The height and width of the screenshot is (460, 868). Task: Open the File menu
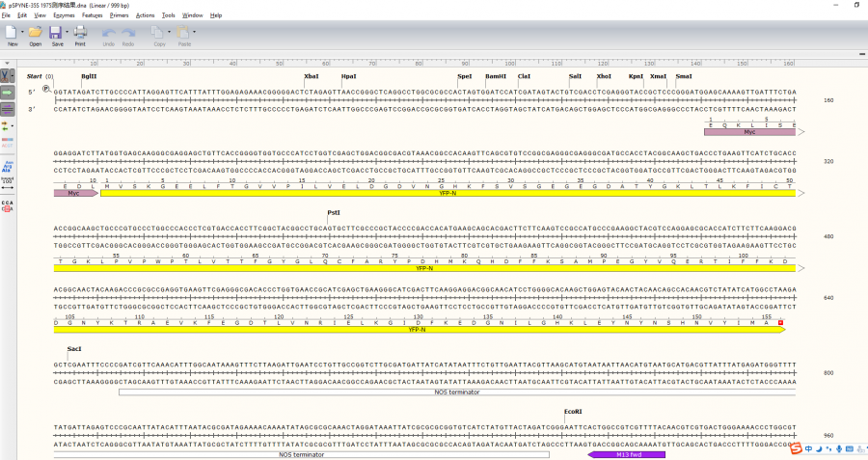point(6,15)
